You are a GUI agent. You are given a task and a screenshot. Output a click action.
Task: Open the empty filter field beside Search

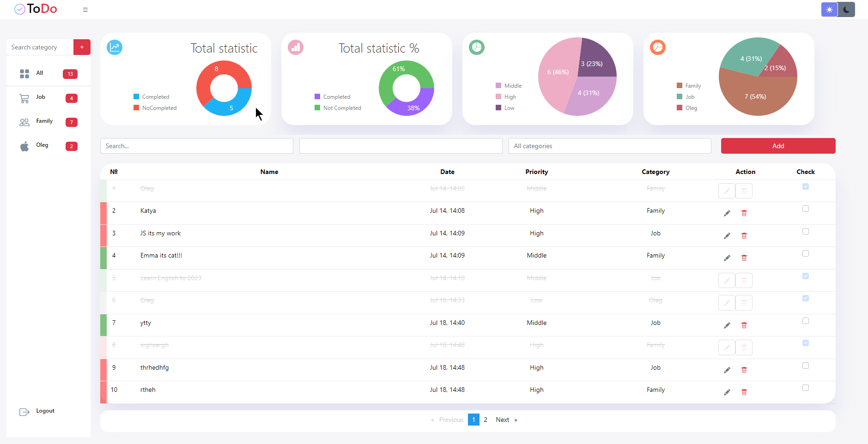click(401, 146)
